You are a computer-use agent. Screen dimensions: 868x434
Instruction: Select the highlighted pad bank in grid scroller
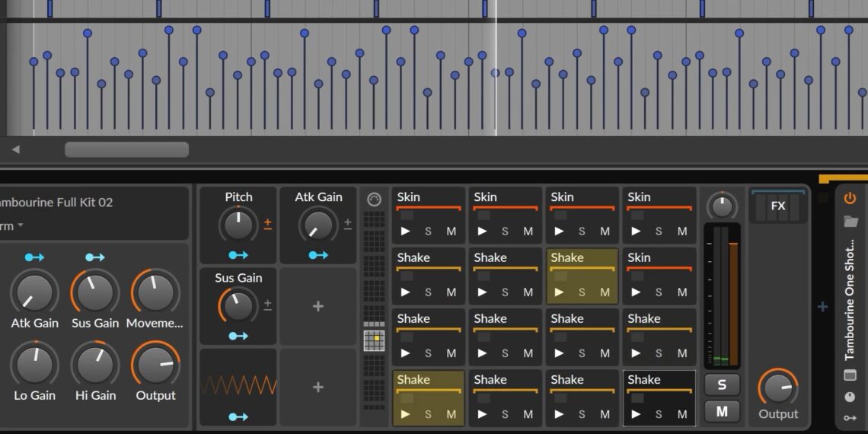(374, 340)
